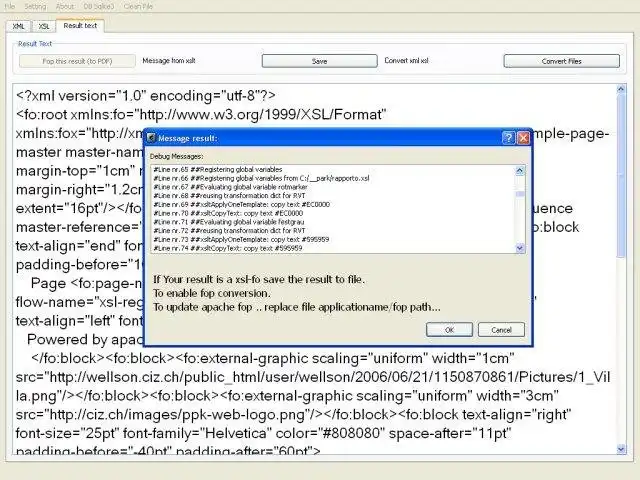Click the dialog line "If Your result is a xsl-fo save..."
The image size is (640, 480).
(259, 280)
